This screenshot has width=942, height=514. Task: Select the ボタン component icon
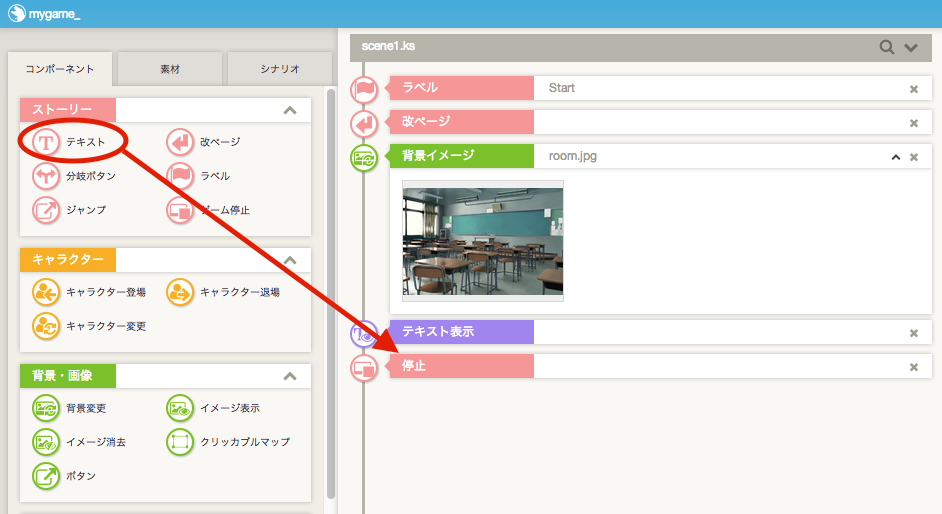[x=46, y=476]
